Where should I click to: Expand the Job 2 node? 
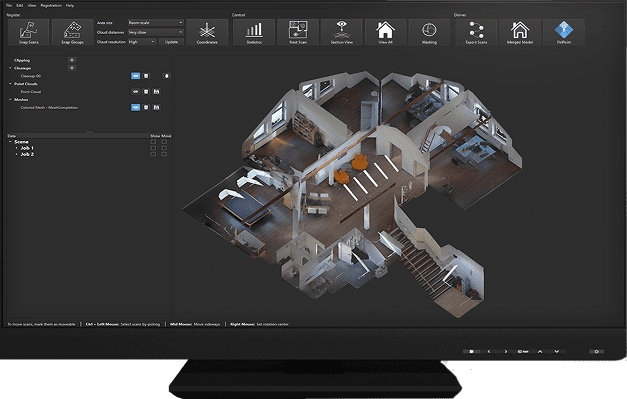(x=16, y=154)
